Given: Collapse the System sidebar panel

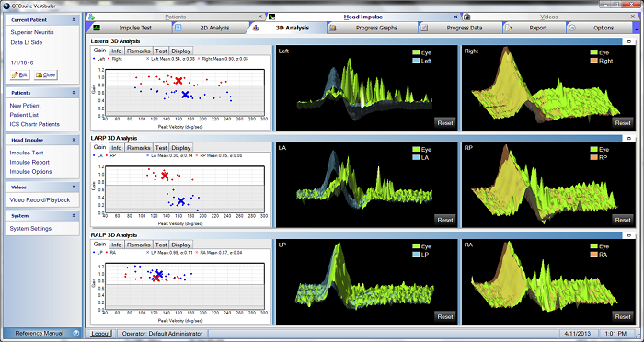Looking at the screenshot, I should (x=74, y=215).
